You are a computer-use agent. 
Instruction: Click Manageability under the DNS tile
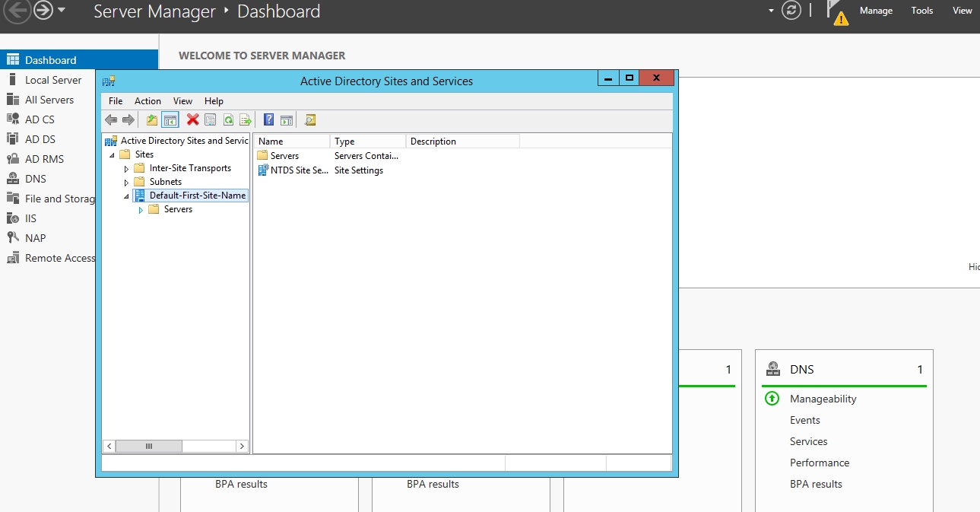pos(823,399)
